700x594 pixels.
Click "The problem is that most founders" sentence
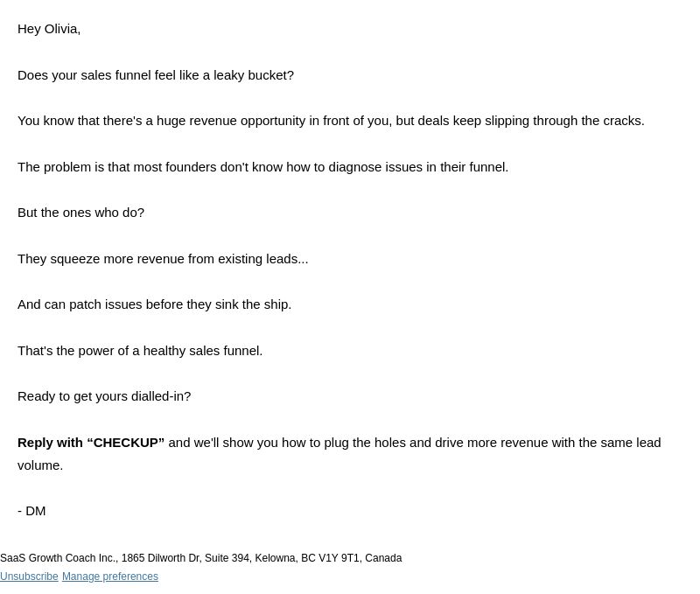pyautogui.click(x=263, y=167)
